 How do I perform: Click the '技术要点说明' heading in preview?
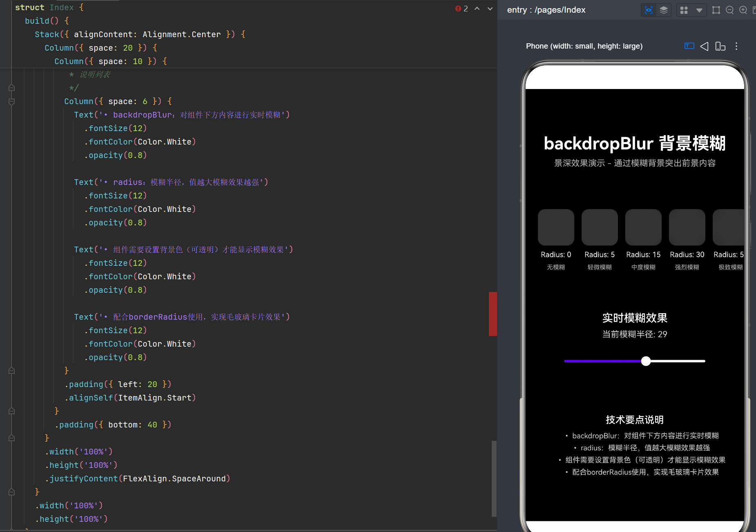click(x=635, y=420)
